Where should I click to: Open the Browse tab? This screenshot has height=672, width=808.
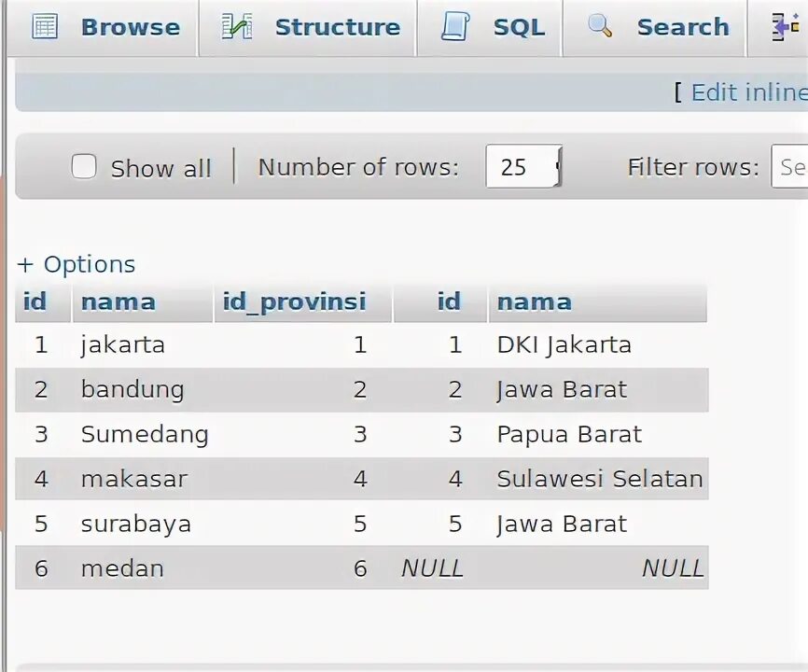(x=104, y=27)
